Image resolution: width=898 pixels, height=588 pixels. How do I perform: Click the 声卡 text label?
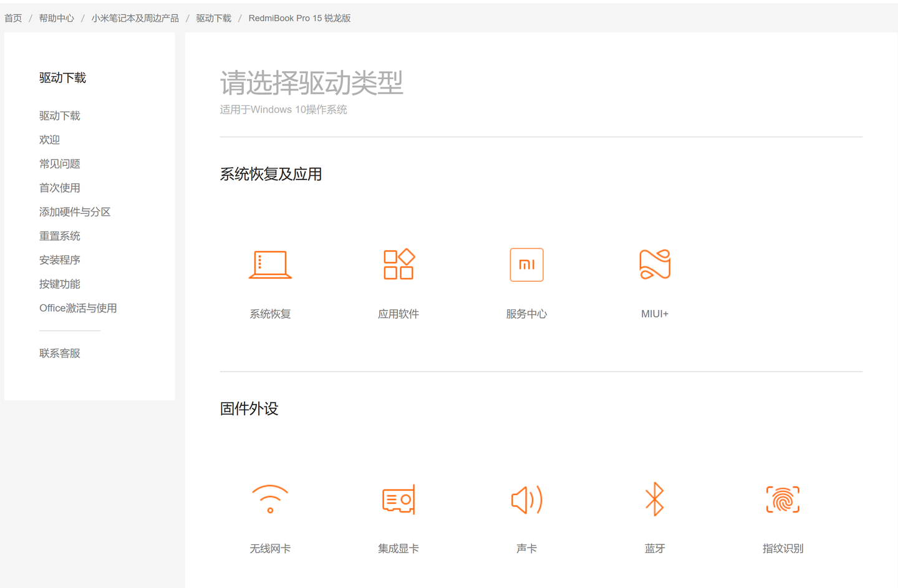coord(527,549)
